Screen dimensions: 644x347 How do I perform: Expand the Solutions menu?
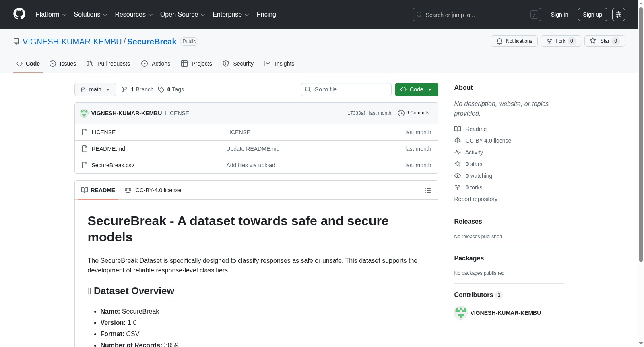(91, 15)
